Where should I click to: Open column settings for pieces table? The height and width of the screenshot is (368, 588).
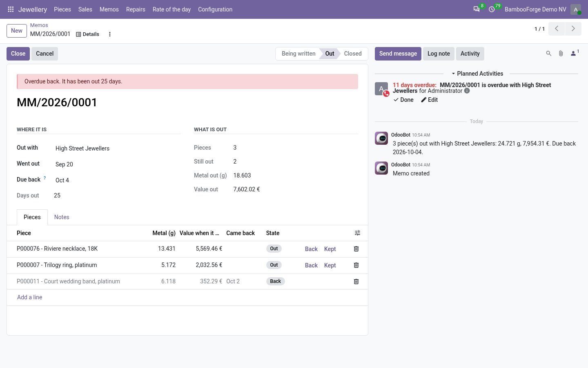coord(357,233)
